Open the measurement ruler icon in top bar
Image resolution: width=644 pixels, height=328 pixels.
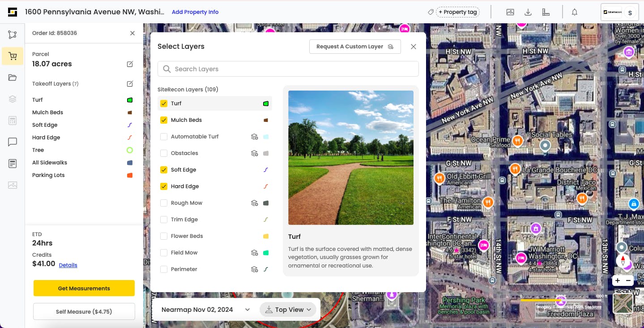546,12
